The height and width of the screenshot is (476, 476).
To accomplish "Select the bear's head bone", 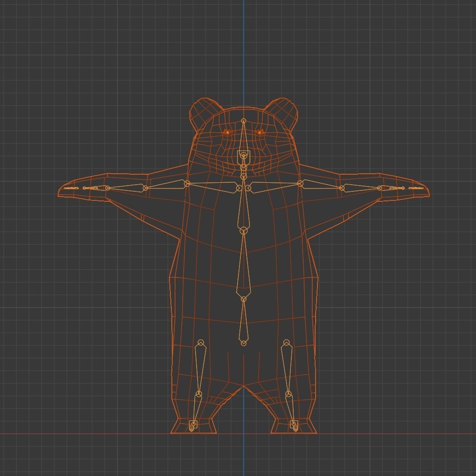I will click(244, 138).
